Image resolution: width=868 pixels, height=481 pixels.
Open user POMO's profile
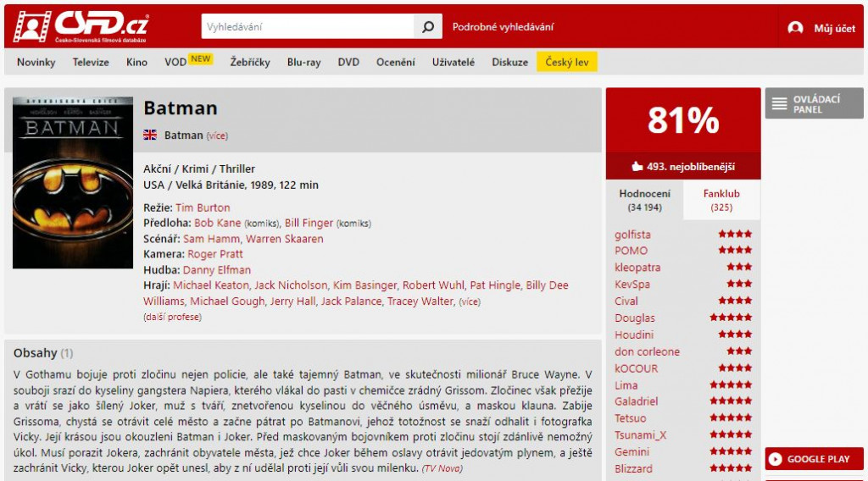coord(631,251)
